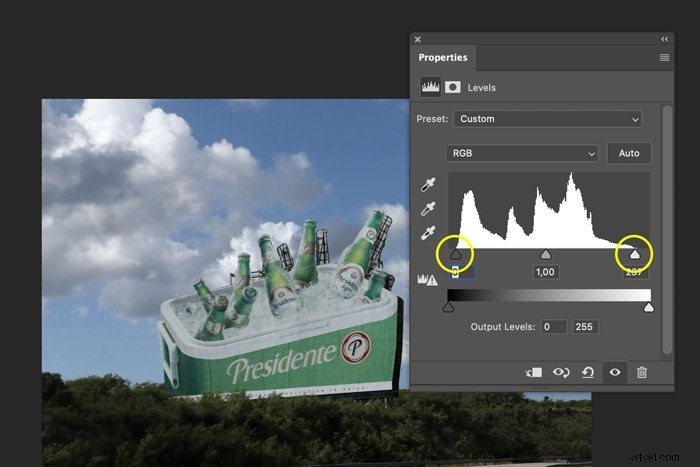Reset to adjustment defaults
The image size is (700, 467).
pos(588,372)
